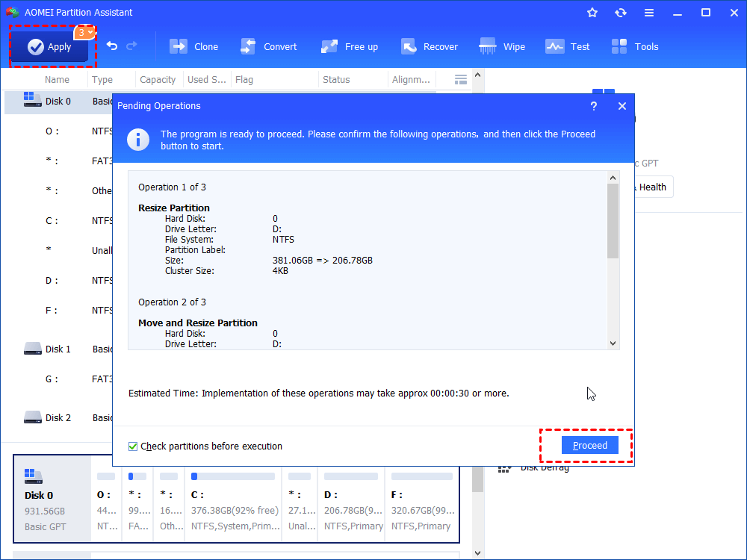Select the F: partition row
This screenshot has width=747, height=560.
[x=58, y=311]
